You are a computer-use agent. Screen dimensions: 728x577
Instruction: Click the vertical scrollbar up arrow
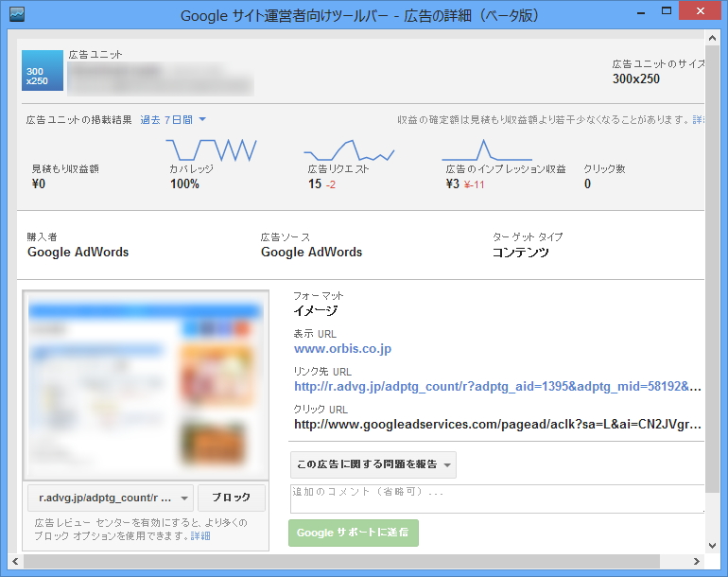click(712, 38)
